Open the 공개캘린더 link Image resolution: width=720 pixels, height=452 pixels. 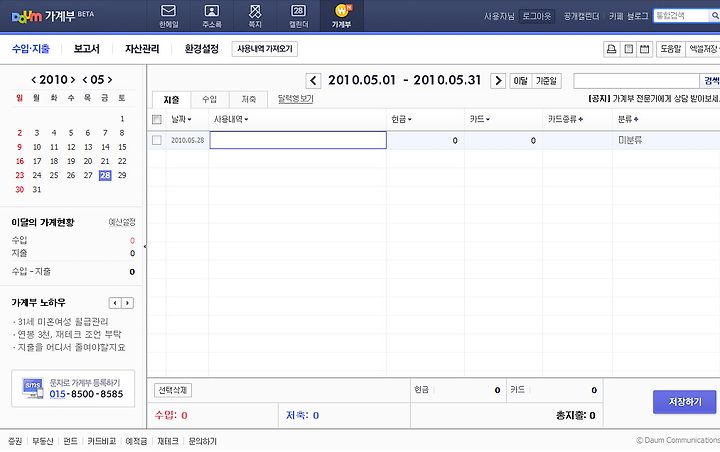582,16
